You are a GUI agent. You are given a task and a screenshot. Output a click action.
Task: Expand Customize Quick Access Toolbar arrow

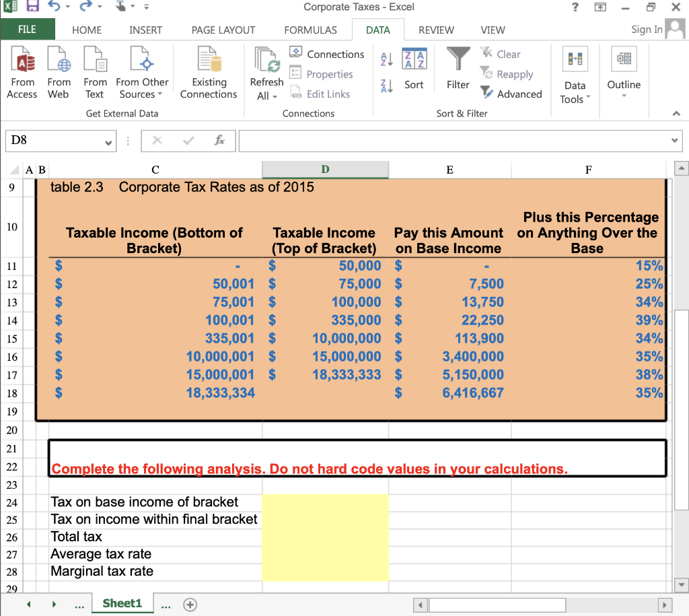(x=146, y=7)
